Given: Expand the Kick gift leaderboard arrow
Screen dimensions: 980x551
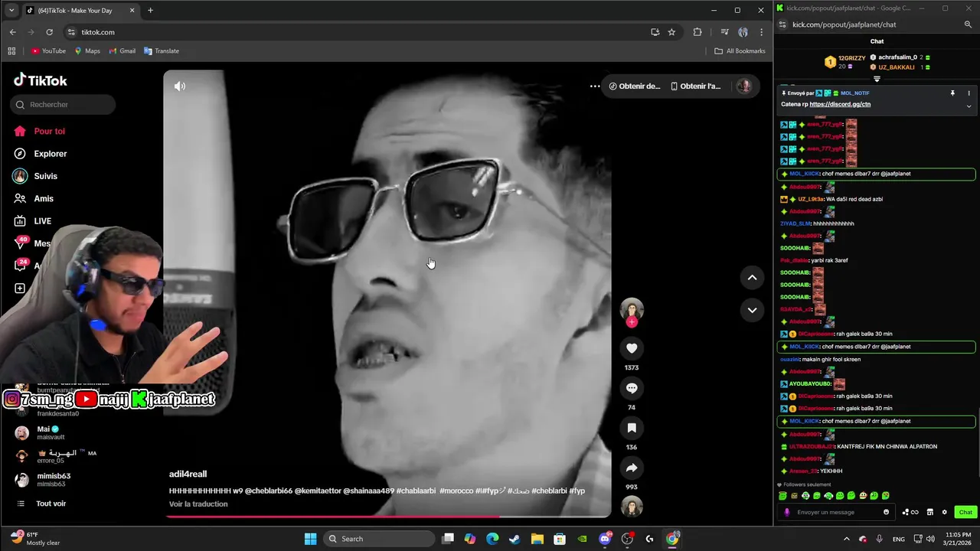Looking at the screenshot, I should 877,79.
